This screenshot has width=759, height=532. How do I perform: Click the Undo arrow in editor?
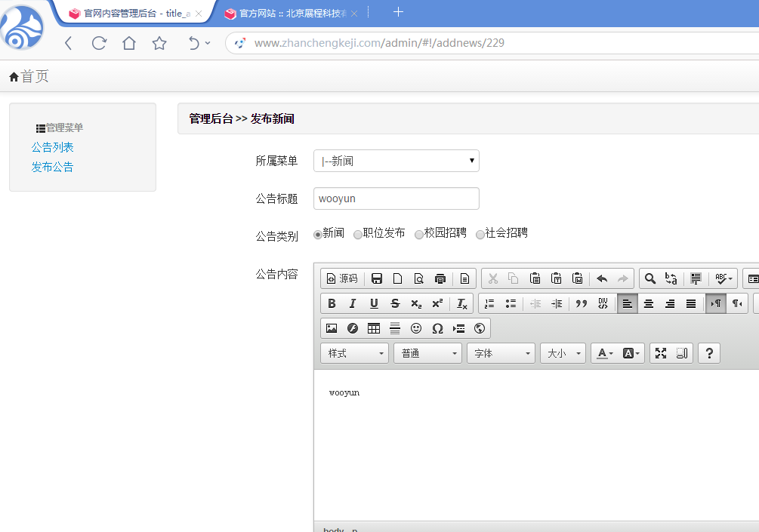pos(602,278)
